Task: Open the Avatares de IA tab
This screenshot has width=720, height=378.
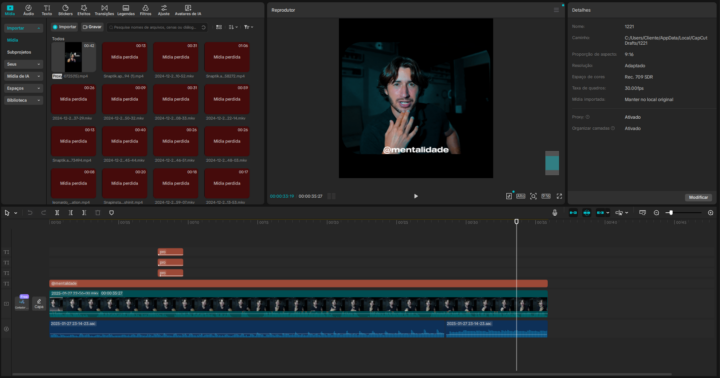Action: pos(188,10)
